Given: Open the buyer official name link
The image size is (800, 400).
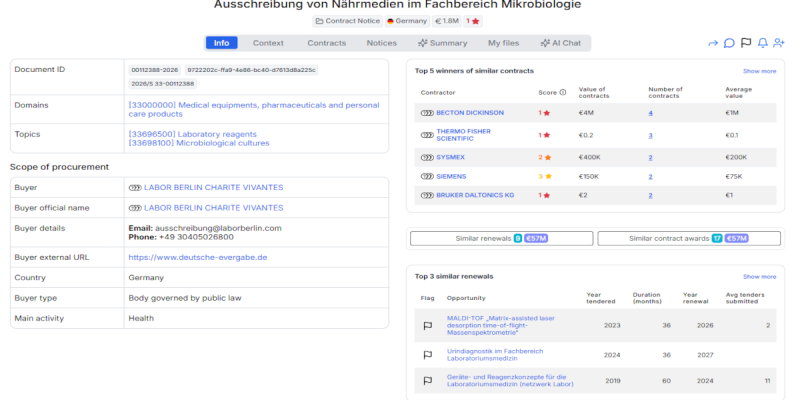Looking at the screenshot, I should point(213,208).
